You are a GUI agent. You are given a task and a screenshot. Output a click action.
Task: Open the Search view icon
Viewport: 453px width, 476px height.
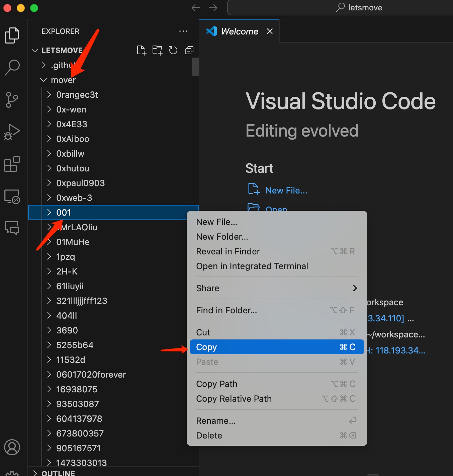(x=12, y=67)
